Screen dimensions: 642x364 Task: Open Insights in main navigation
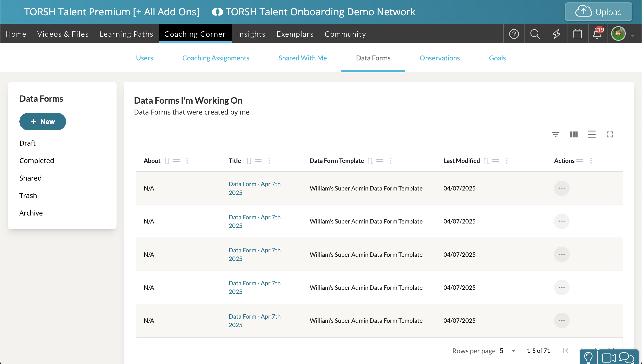coord(251,34)
